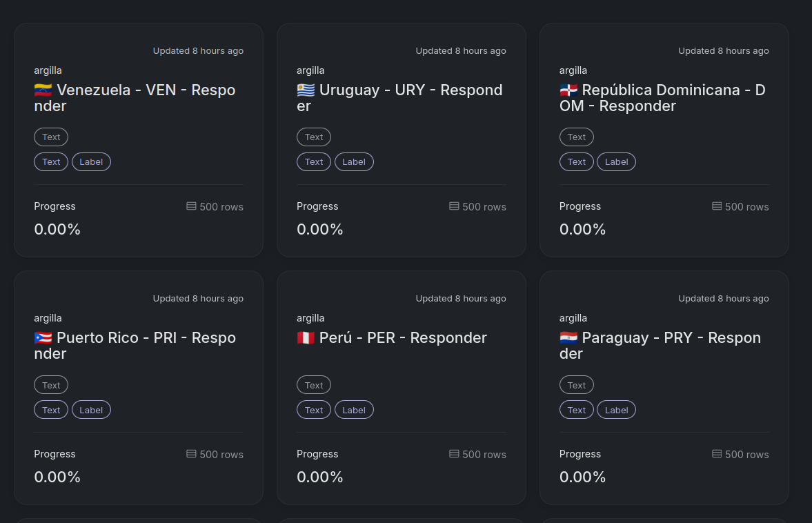Click the rows icon on the Venezuela card

[x=191, y=206]
